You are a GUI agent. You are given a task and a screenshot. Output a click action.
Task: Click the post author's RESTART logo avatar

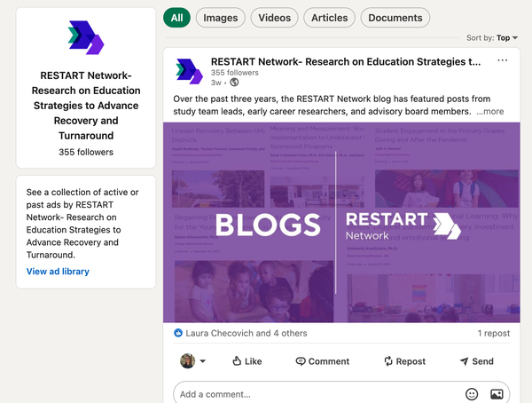189,71
